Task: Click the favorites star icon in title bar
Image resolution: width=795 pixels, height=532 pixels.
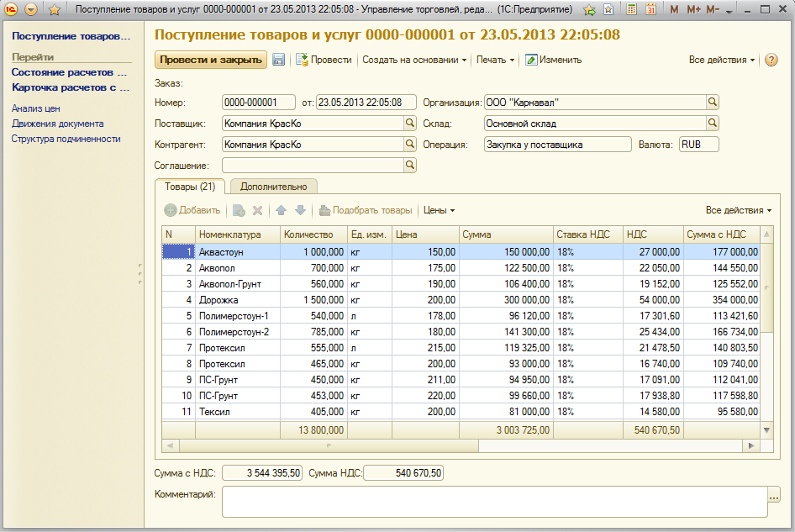Action: 55,9
